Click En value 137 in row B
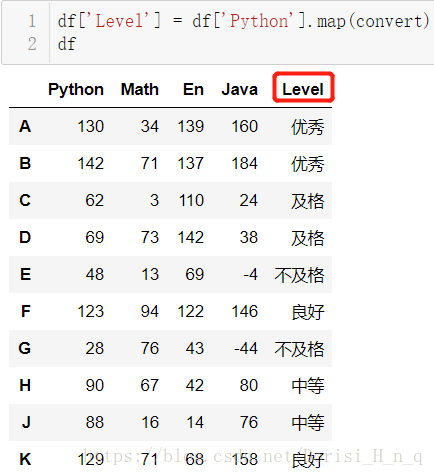The image size is (434, 476). coord(190,163)
